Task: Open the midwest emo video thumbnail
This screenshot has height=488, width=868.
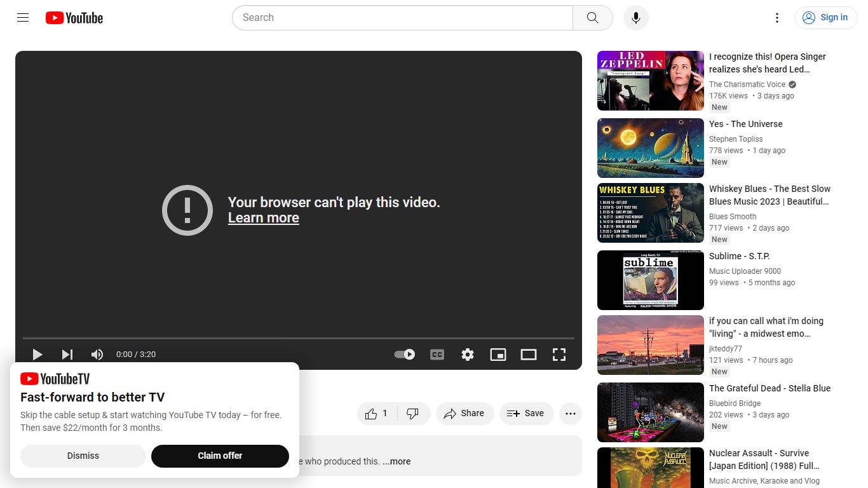Action: (651, 345)
